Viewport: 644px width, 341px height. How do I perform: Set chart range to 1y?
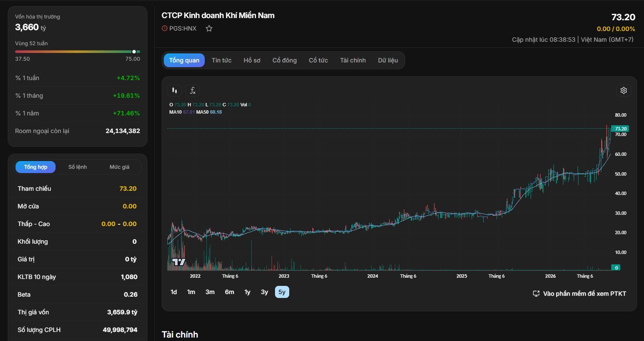[247, 292]
